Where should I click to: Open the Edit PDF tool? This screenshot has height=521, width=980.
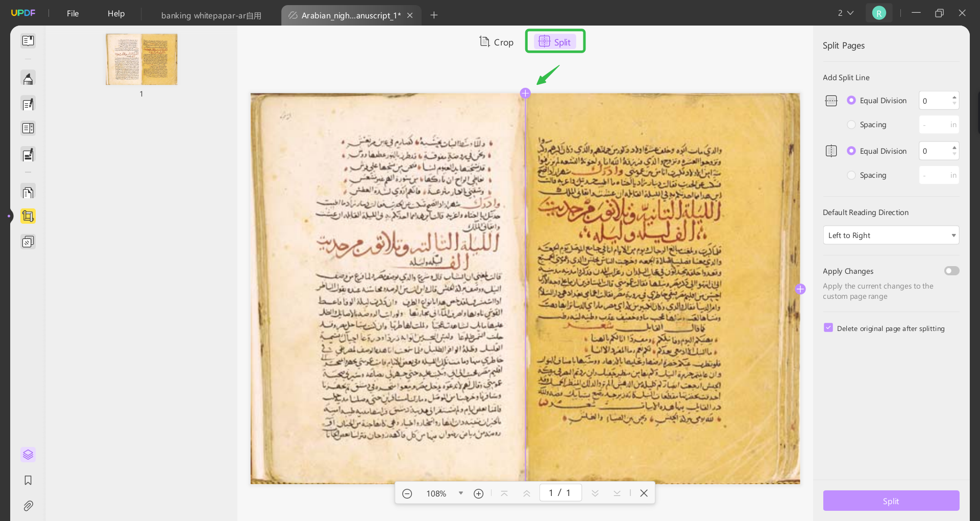[28, 104]
